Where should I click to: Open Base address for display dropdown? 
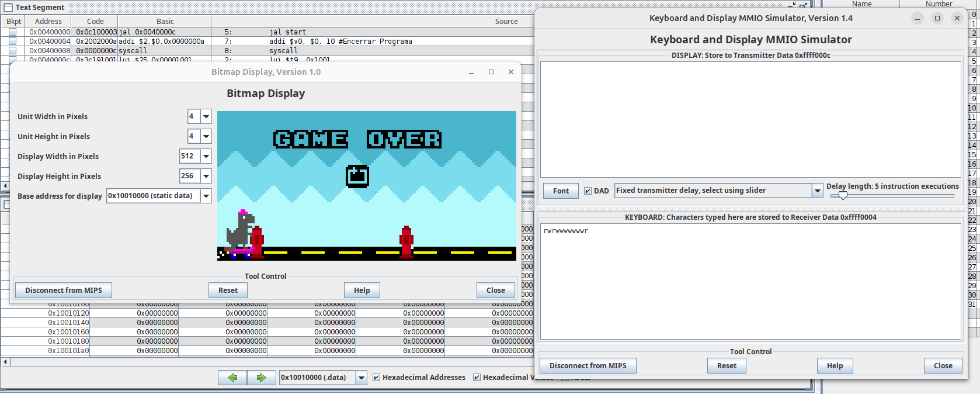206,196
